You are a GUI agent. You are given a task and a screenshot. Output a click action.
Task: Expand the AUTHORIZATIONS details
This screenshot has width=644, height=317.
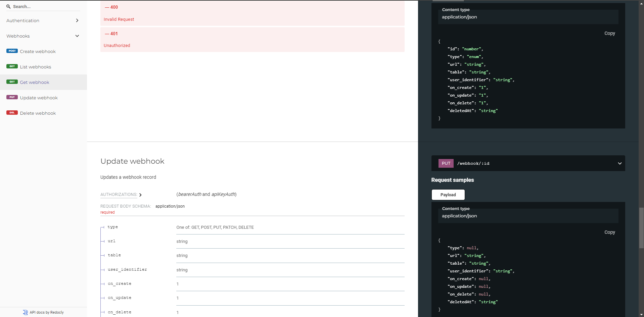(x=140, y=195)
